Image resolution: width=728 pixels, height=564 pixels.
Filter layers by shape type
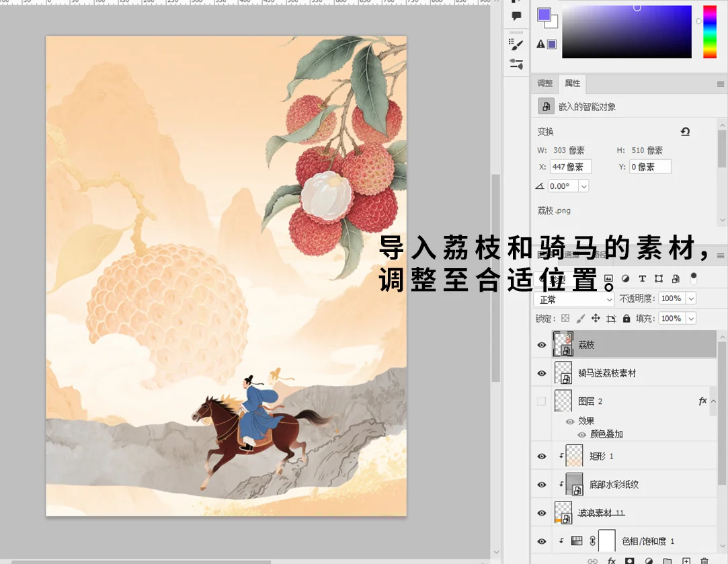(658, 278)
